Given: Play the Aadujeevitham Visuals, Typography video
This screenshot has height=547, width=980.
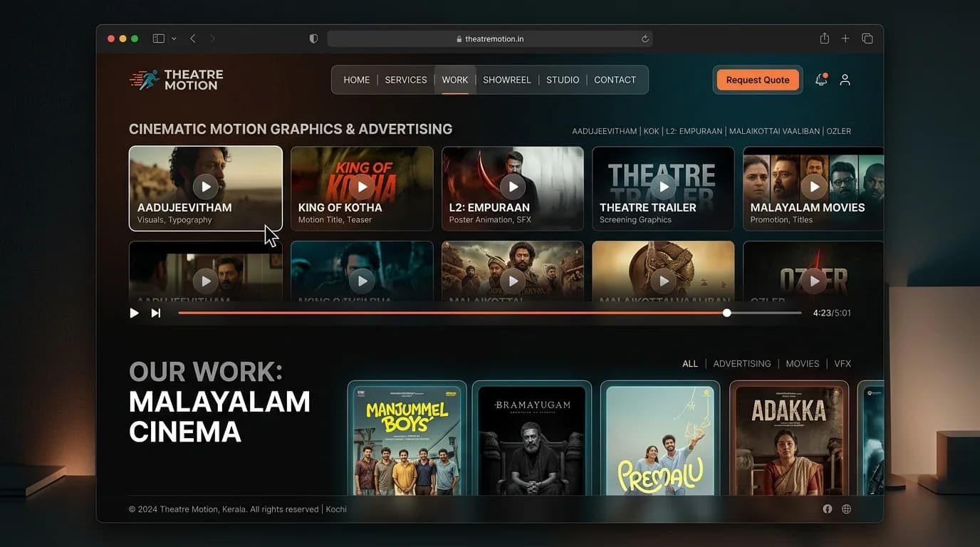Looking at the screenshot, I should tap(206, 187).
